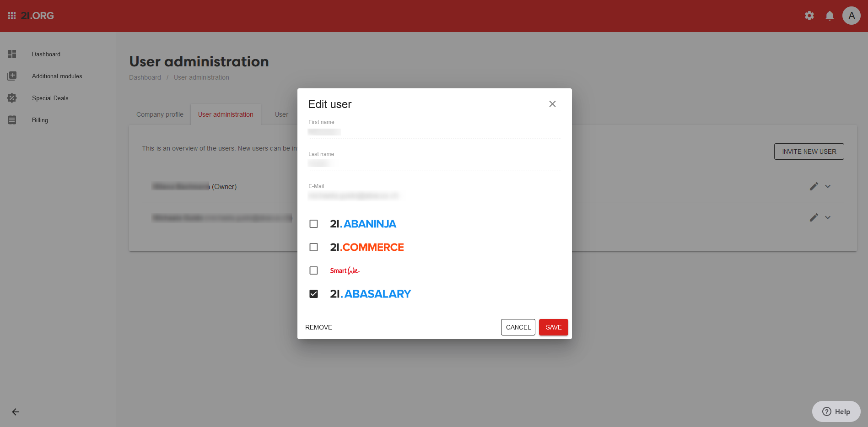Click the 21.COMMERCE logo label
The width and height of the screenshot is (868, 427).
click(367, 247)
